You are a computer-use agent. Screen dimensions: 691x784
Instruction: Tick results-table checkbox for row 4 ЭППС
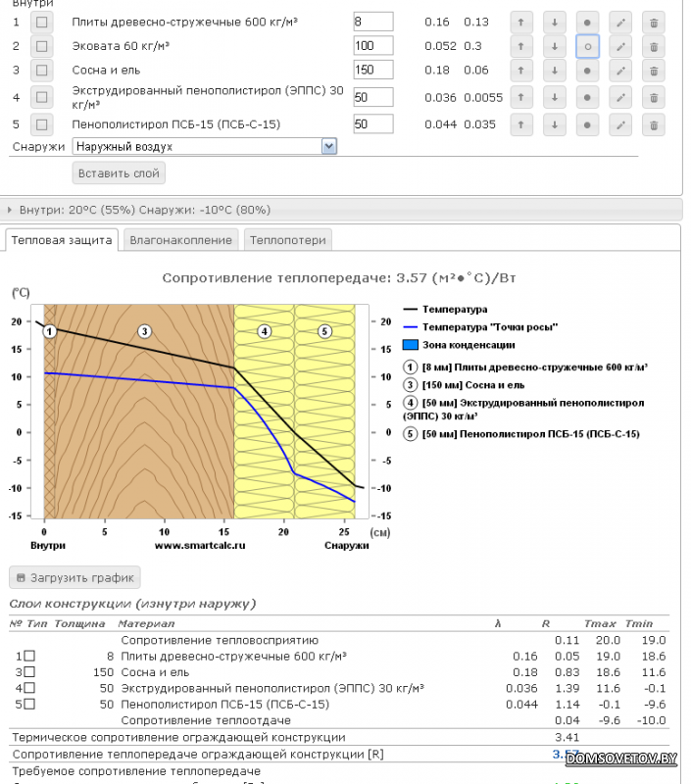tap(29, 688)
